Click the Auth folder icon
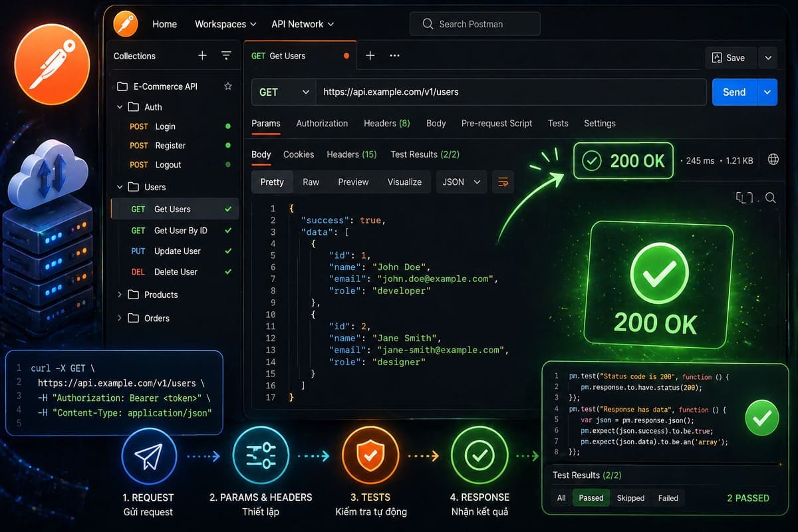The height and width of the screenshot is (532, 798). [133, 107]
